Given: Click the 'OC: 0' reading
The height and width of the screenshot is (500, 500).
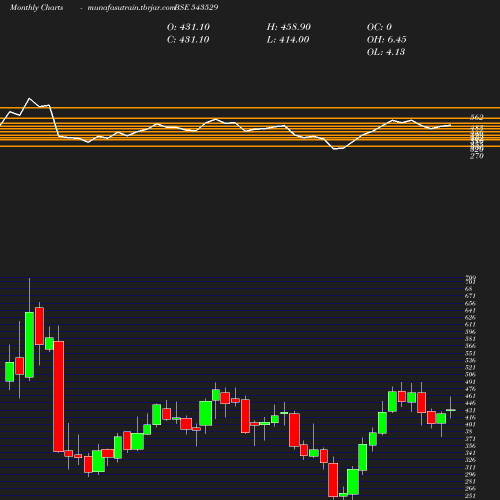Looking at the screenshot, I should pos(379,27).
